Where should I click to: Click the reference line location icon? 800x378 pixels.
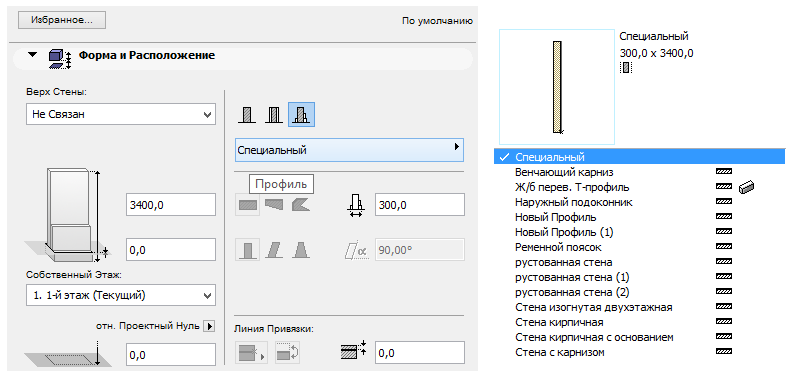point(251,353)
